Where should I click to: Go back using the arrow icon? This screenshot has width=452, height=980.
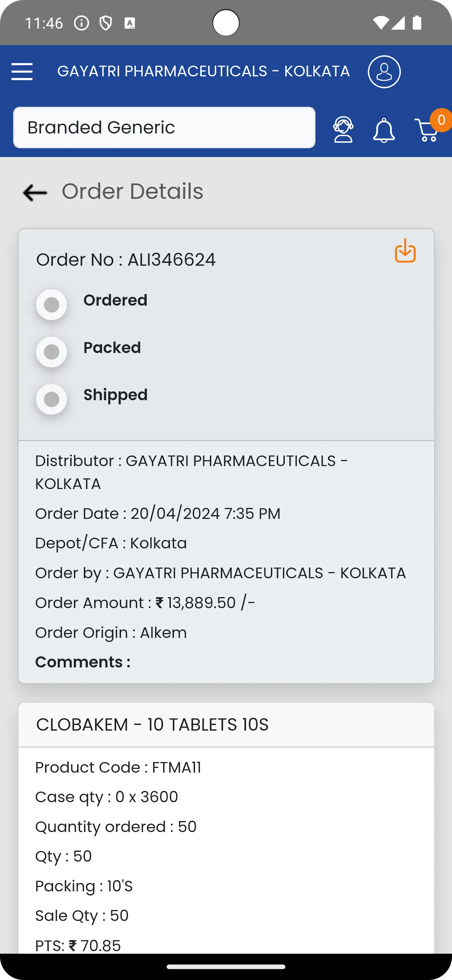[35, 193]
